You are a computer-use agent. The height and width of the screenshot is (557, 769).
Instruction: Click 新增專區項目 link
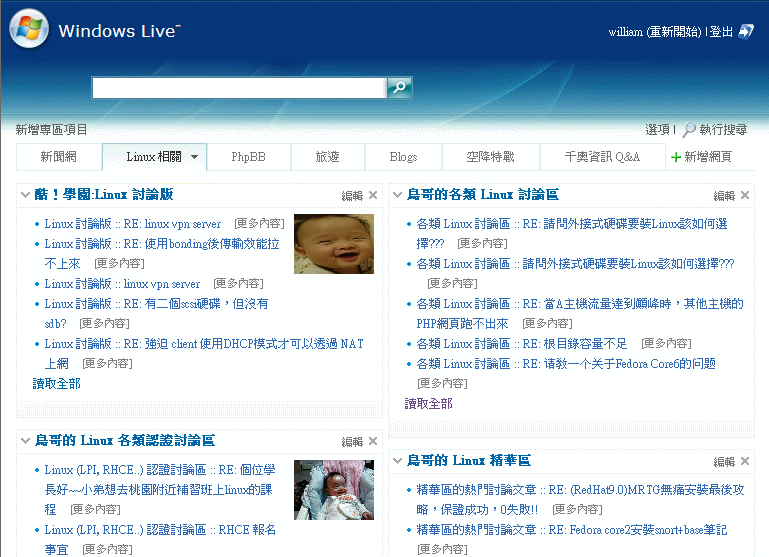click(51, 129)
